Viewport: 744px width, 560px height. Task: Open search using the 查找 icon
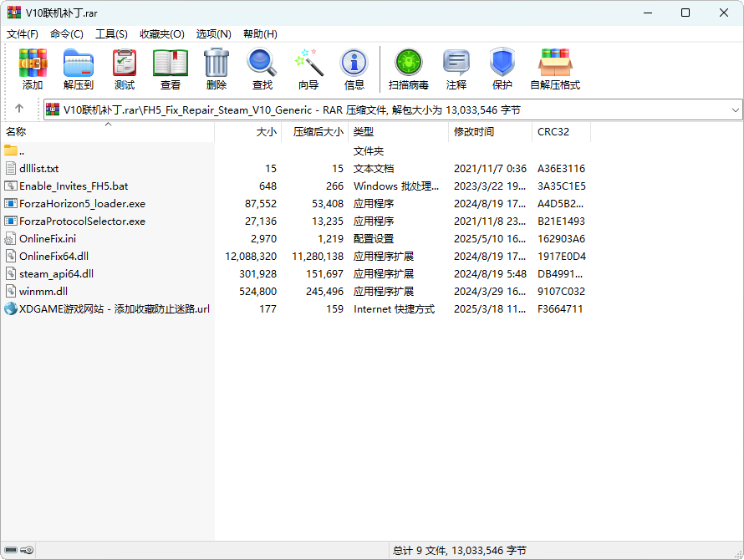coord(262,69)
